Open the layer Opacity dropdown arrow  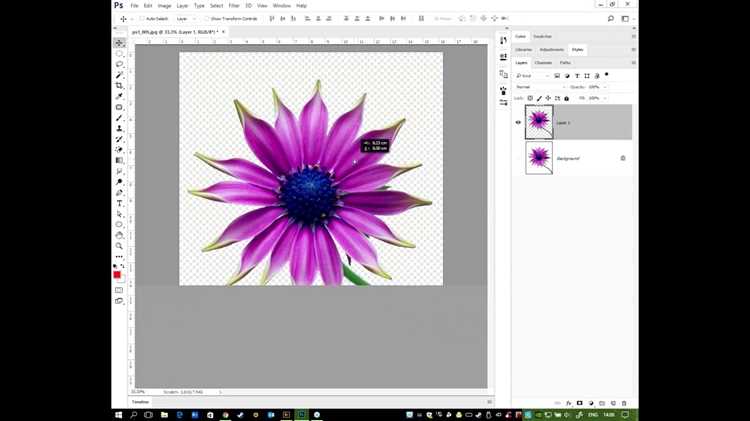[x=605, y=87]
